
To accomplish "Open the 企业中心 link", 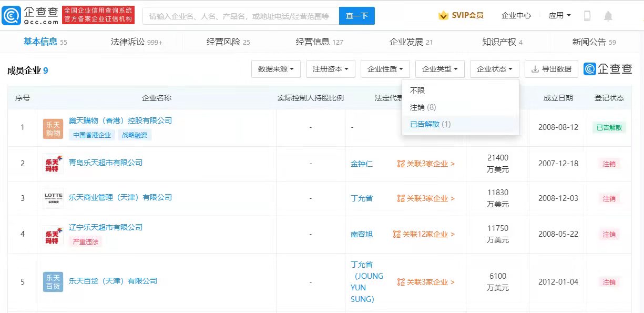I will (516, 16).
